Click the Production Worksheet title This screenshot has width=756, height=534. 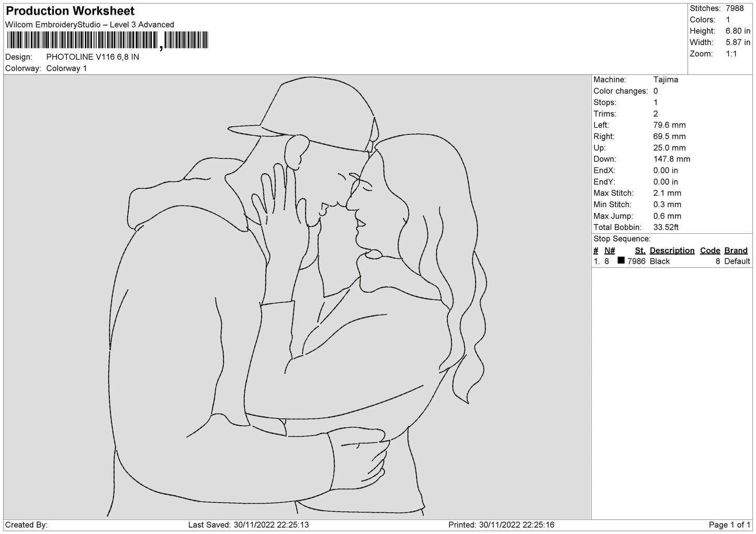[x=70, y=11]
